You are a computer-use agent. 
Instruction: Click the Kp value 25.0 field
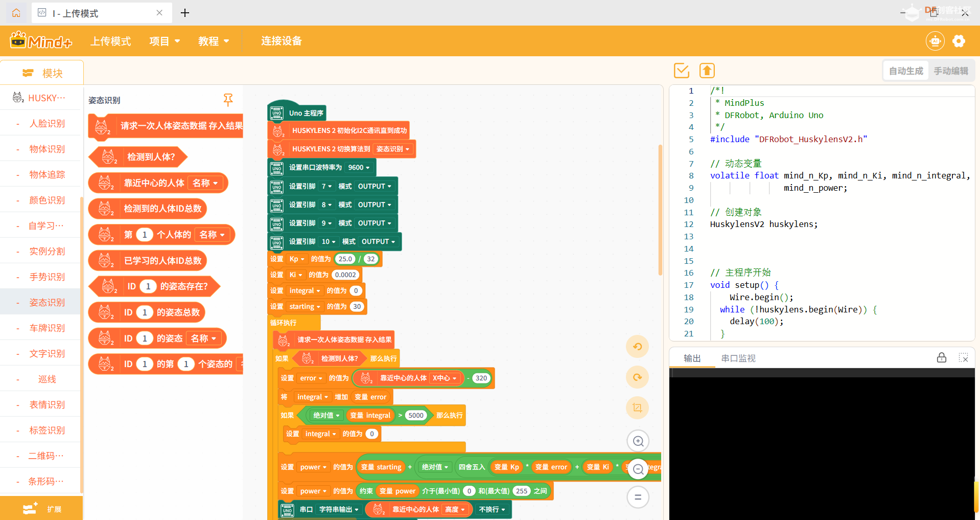point(345,259)
